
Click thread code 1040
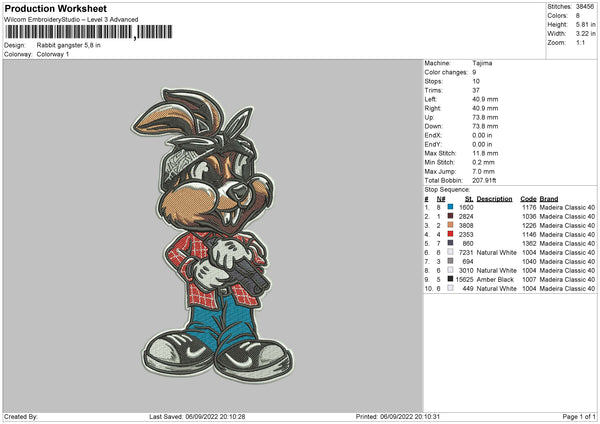[x=529, y=261]
